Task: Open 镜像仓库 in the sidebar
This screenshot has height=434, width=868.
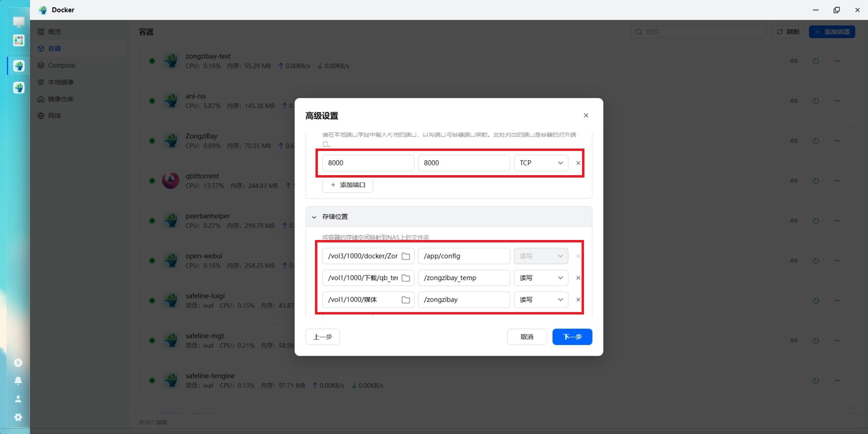Action: 80,99
